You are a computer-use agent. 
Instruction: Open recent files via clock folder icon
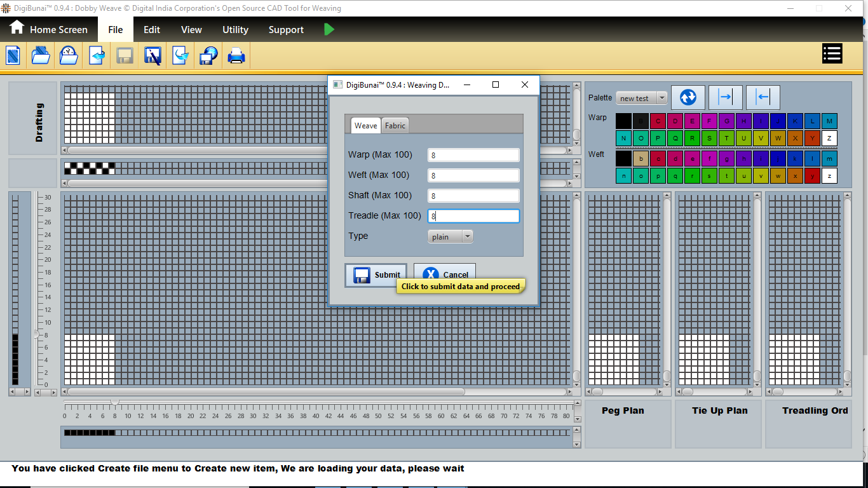click(69, 56)
